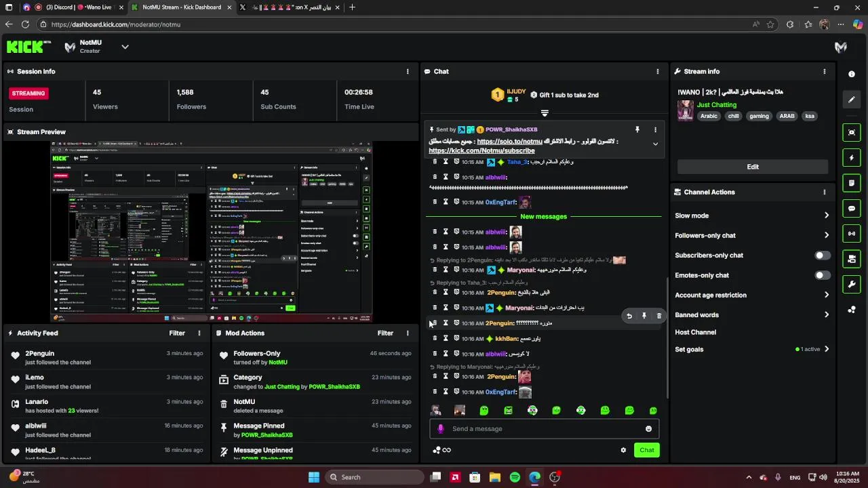
Task: Toggle the Stream Preview panel icon in sidebar
Action: tap(852, 132)
